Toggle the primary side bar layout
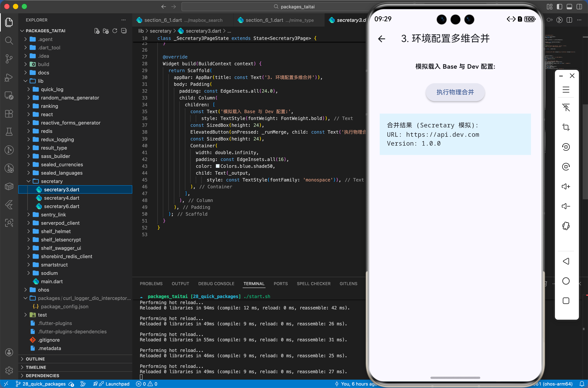 tap(559, 7)
